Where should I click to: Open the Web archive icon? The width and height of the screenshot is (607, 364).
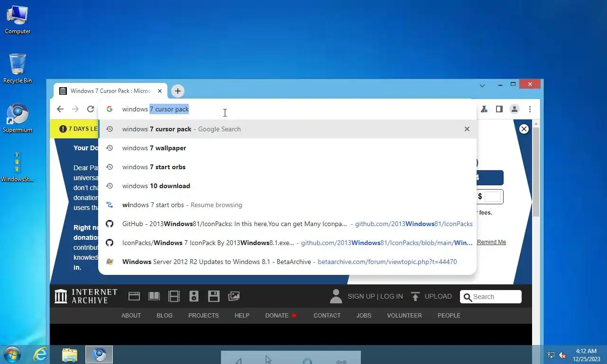(134, 296)
